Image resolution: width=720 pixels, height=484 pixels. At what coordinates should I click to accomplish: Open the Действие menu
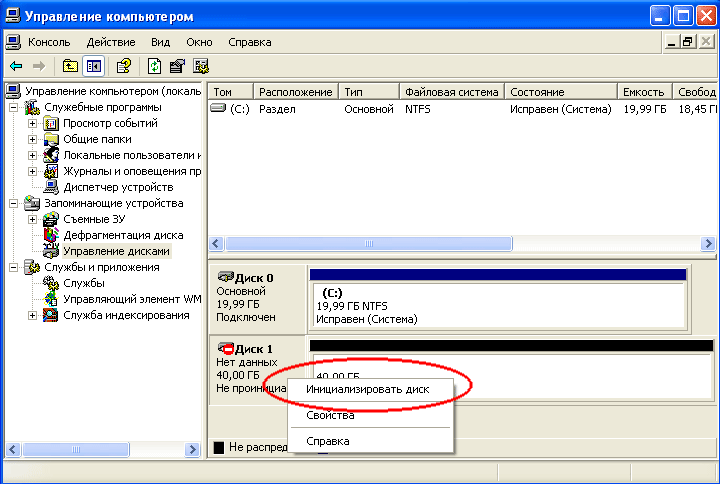point(110,42)
